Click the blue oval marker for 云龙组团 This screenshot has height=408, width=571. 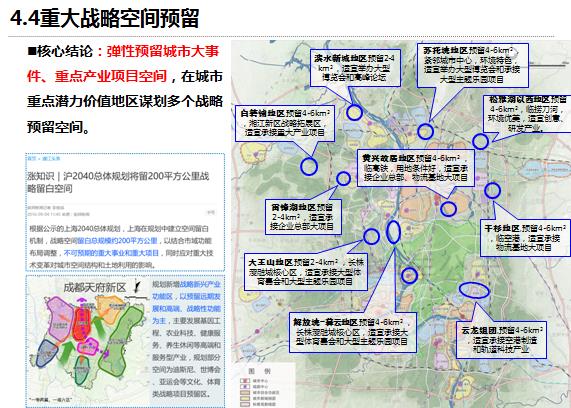(x=474, y=290)
